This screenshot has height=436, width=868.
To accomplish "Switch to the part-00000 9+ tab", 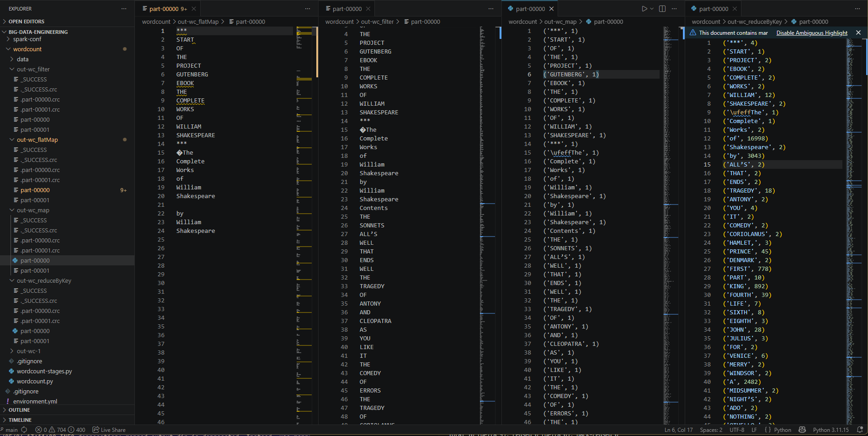I will (168, 9).
